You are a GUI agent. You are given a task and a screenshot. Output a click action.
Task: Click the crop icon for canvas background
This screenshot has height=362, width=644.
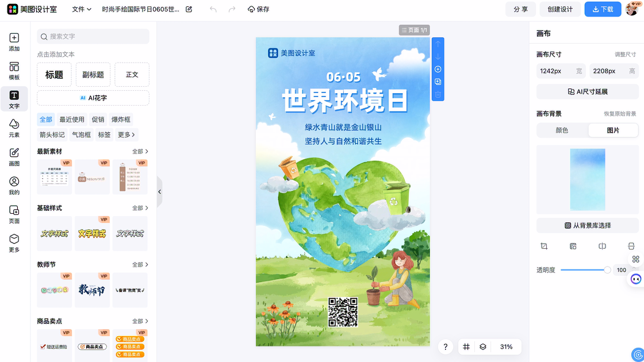point(544,246)
